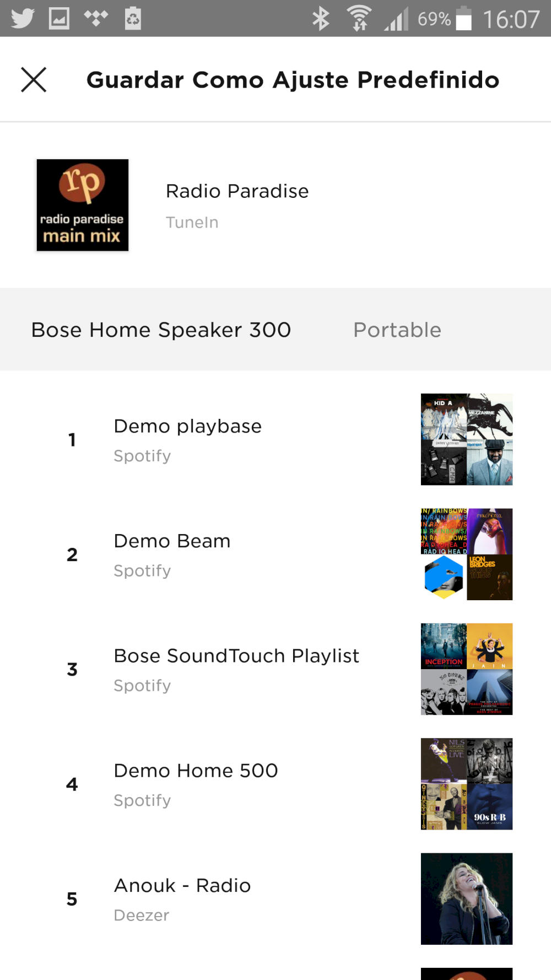Tap the image notification icon

pyautogui.click(x=59, y=19)
